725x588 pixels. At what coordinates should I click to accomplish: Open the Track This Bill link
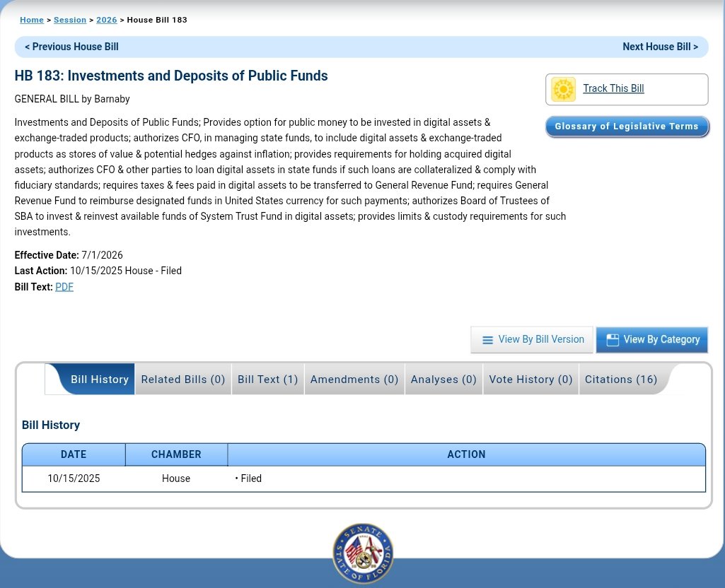[x=613, y=88]
